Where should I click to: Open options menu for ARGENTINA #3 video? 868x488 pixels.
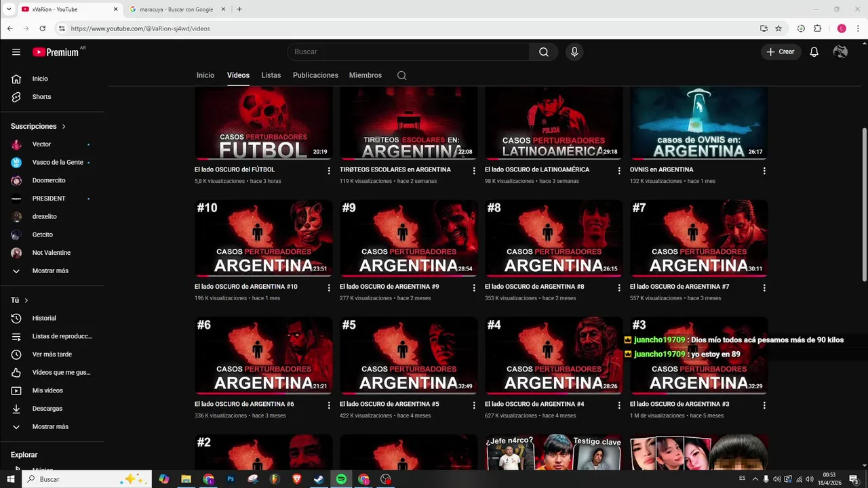pyautogui.click(x=764, y=405)
